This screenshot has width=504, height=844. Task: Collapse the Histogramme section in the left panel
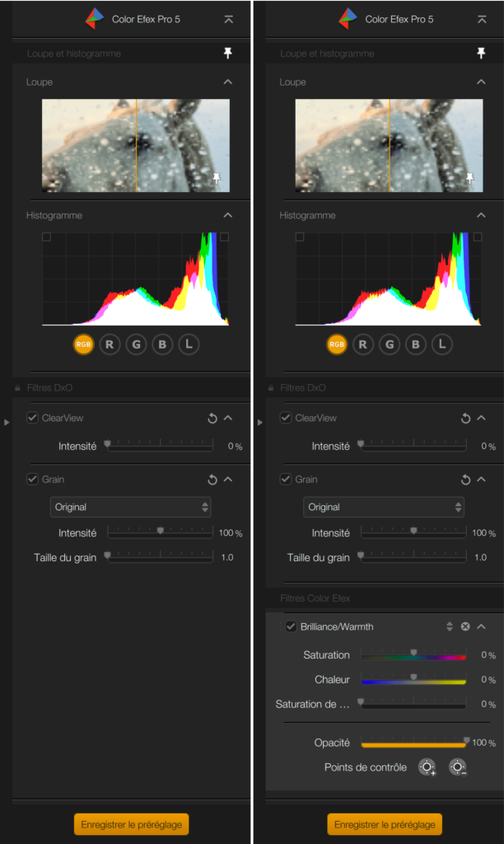click(x=228, y=215)
